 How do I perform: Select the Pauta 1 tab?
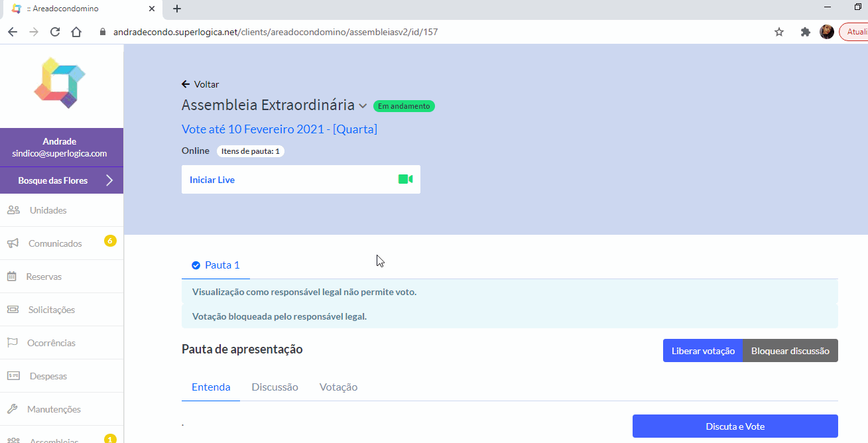pos(216,265)
